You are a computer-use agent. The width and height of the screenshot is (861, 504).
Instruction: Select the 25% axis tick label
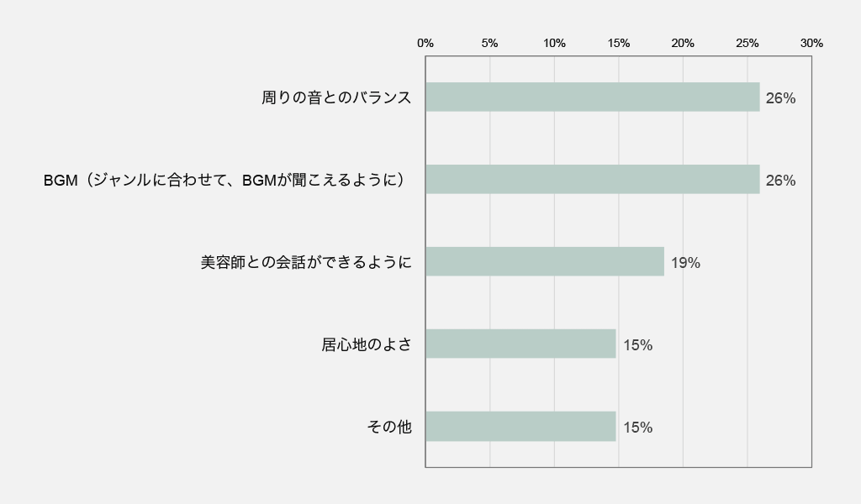pos(747,43)
